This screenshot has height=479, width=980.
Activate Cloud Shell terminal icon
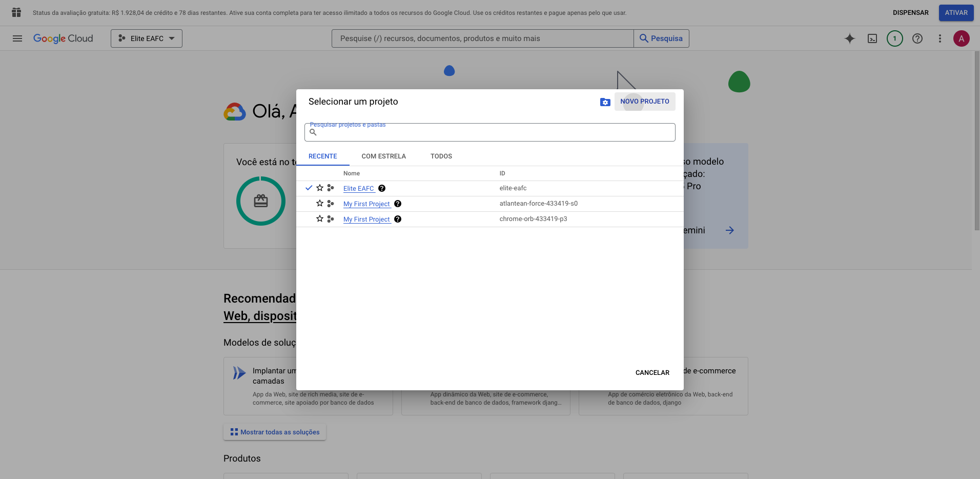[x=872, y=38]
